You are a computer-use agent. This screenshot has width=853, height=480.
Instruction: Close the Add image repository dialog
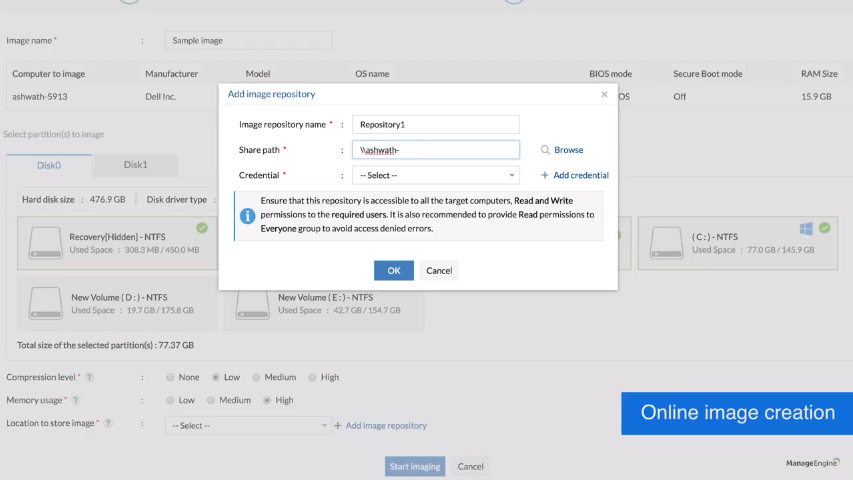(x=604, y=95)
